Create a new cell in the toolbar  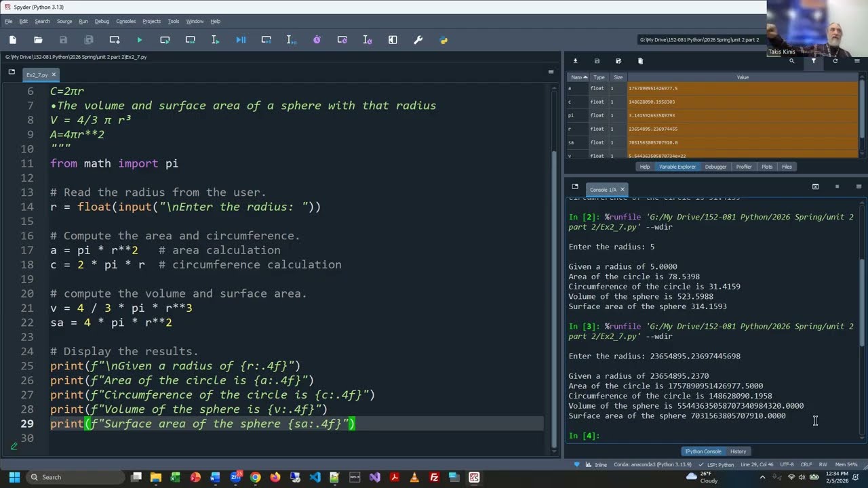(x=115, y=40)
